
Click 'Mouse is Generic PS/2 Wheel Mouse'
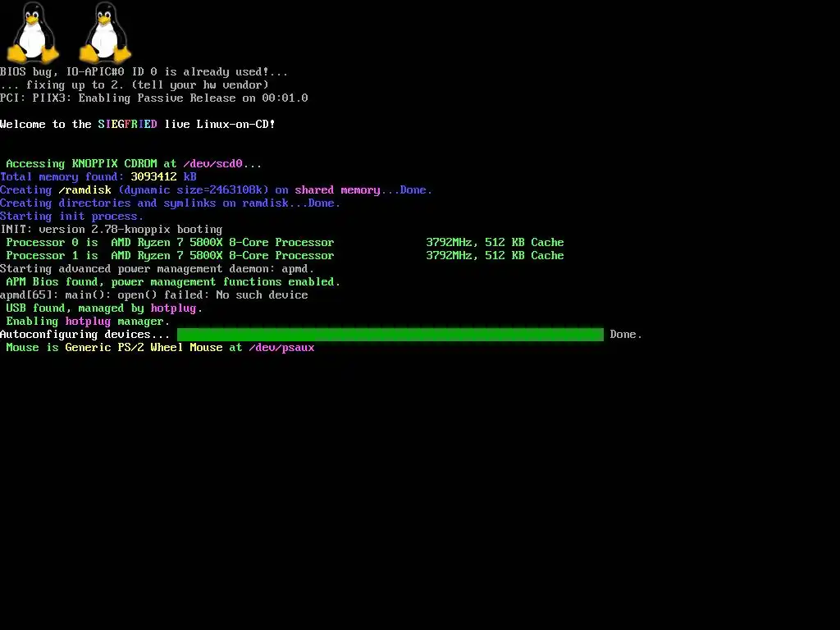pos(114,348)
